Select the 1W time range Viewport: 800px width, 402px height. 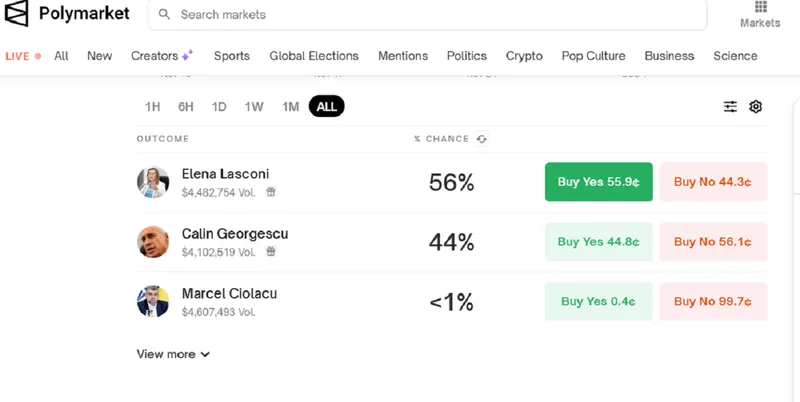254,107
